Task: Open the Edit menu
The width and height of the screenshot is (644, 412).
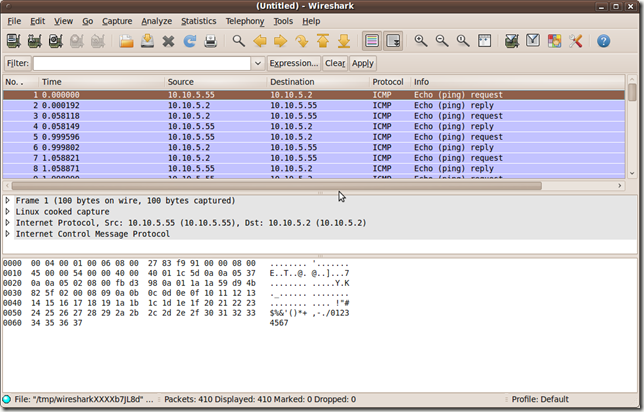Action: click(37, 21)
